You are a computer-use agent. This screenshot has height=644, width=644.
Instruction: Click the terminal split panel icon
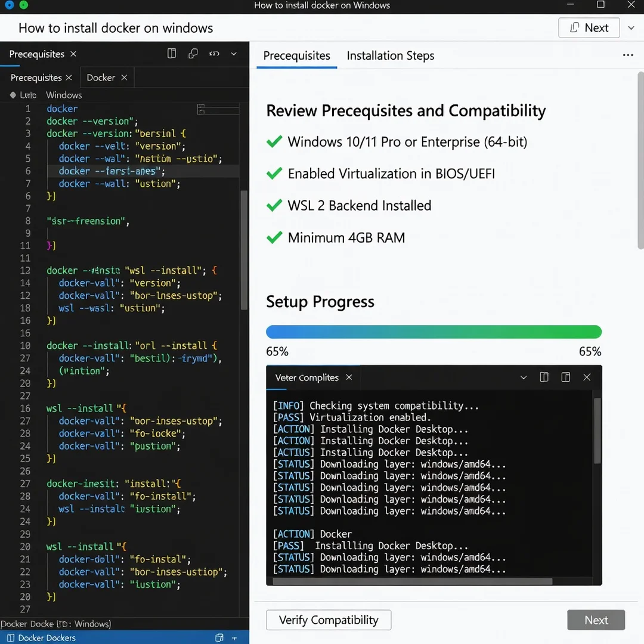click(x=544, y=377)
